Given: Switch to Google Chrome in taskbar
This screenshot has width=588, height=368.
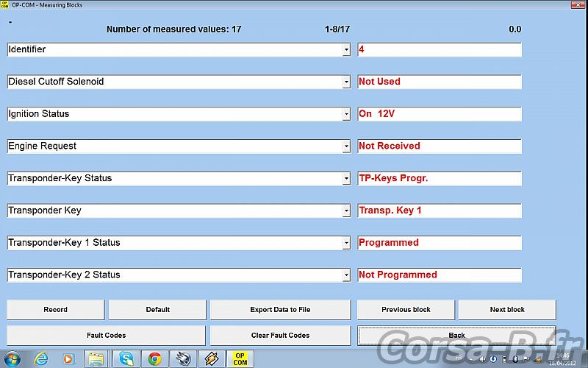Looking at the screenshot, I should point(154,359).
